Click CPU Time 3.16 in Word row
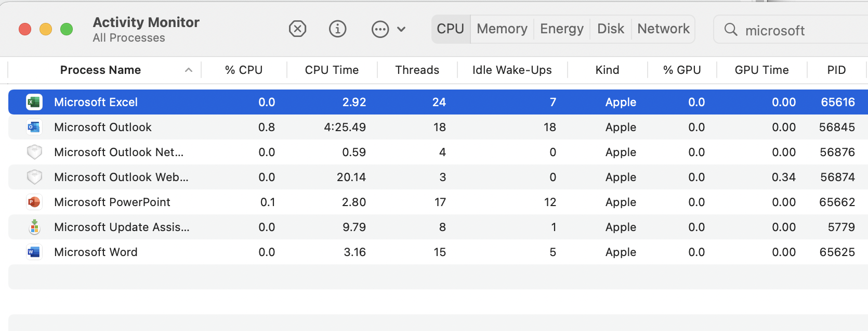Viewport: 868px width, 331px height. 355,252
